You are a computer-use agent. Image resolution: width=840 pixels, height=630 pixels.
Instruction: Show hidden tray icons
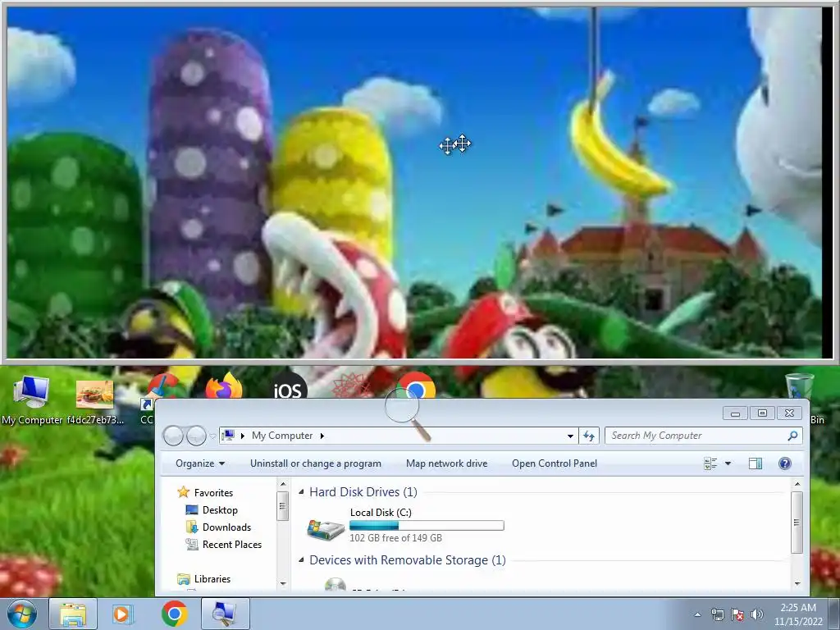coord(697,614)
